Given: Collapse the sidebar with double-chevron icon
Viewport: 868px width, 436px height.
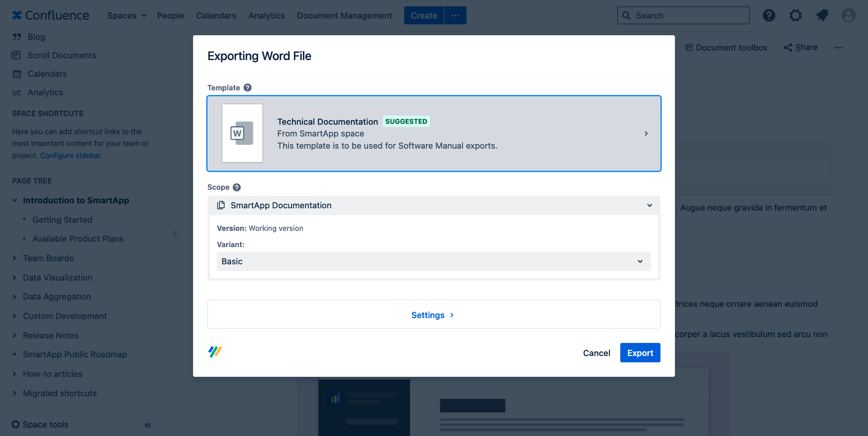Looking at the screenshot, I should [148, 425].
